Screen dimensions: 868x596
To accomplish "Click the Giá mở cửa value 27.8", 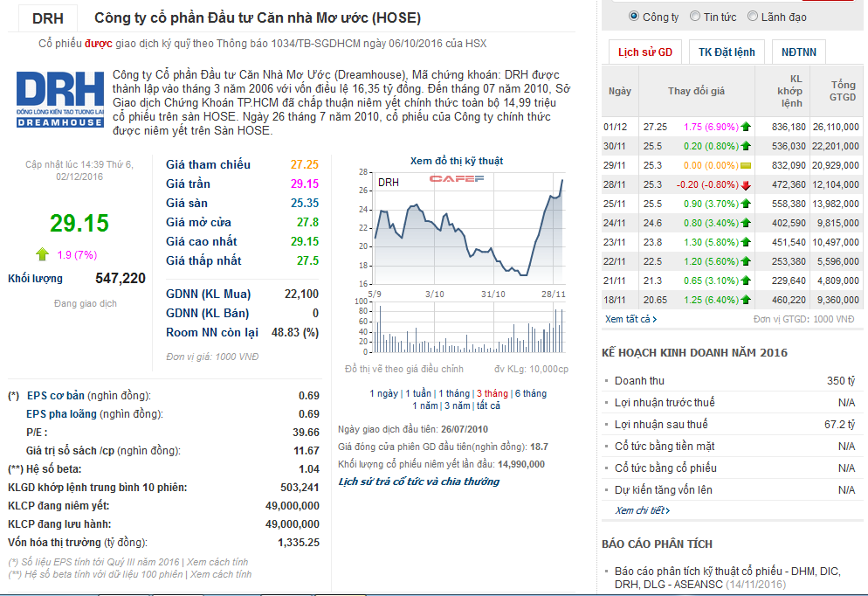I will (x=307, y=222).
